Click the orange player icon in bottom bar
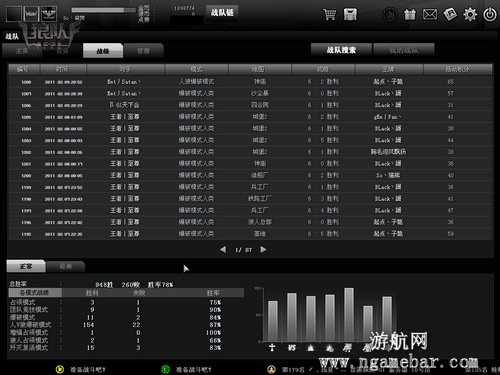 (x=271, y=369)
